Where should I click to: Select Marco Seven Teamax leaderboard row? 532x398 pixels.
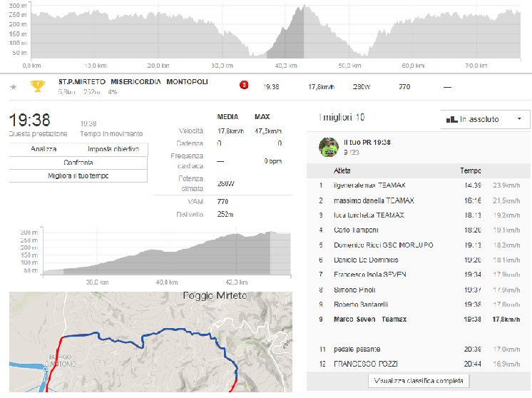370,320
